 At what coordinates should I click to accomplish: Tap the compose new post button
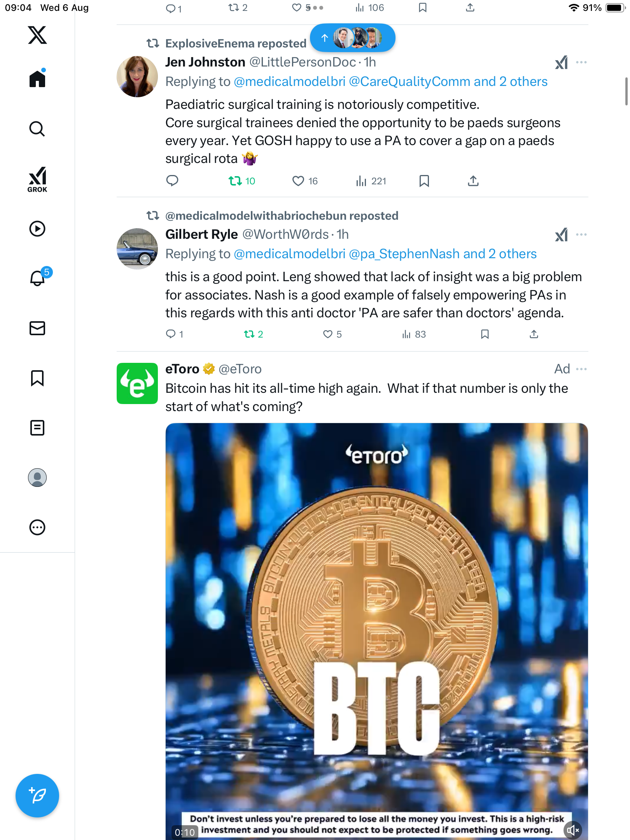[x=37, y=795]
